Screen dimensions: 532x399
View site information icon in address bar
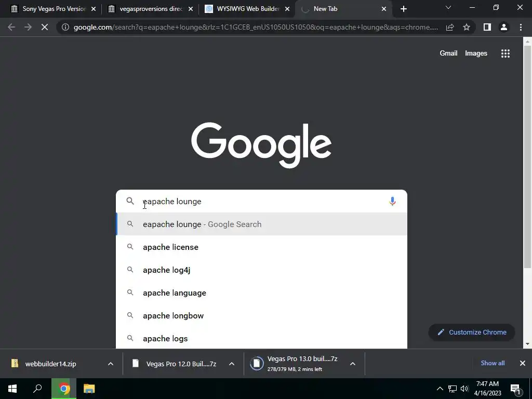click(65, 27)
